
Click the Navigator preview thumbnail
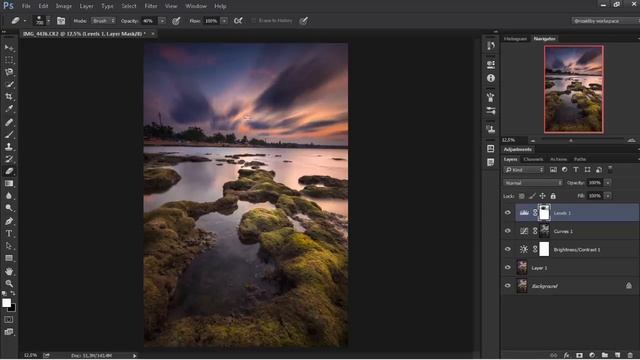573,89
